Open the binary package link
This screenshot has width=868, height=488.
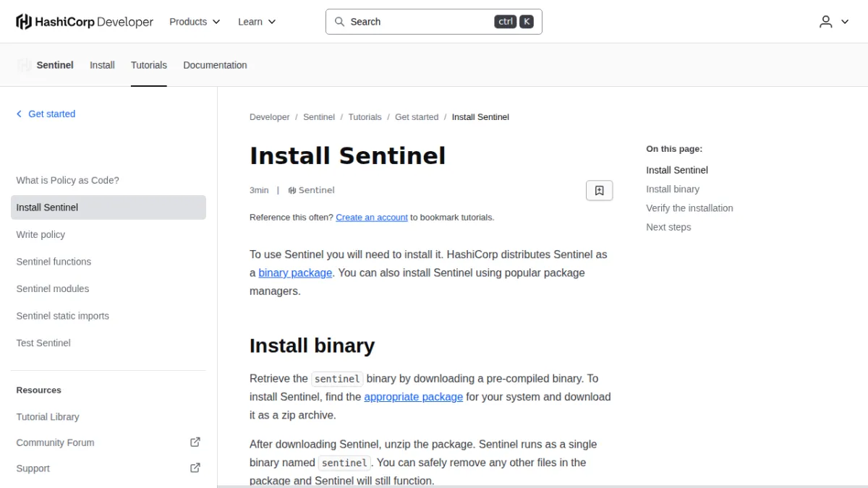click(x=295, y=273)
